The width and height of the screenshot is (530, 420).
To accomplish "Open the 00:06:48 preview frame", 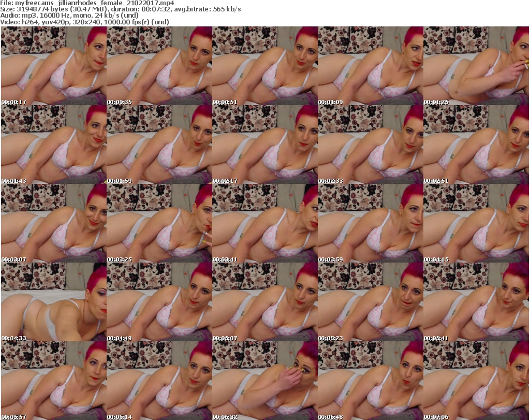I will tap(371, 381).
